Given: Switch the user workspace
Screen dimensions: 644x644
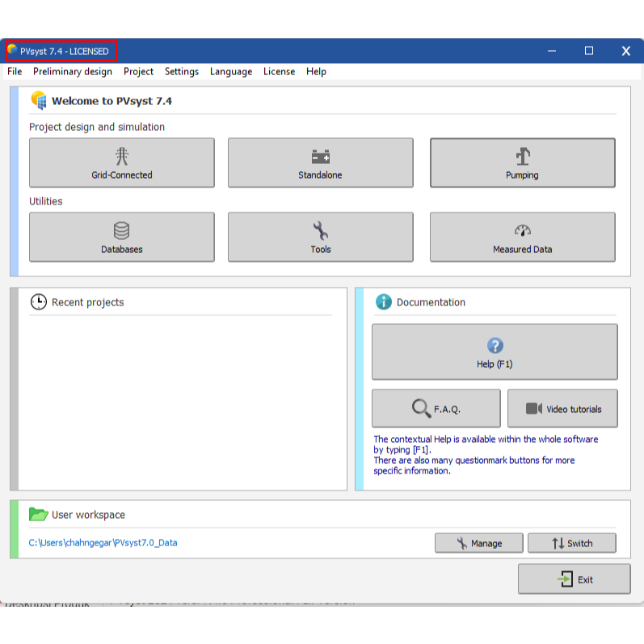Looking at the screenshot, I should tap(571, 543).
